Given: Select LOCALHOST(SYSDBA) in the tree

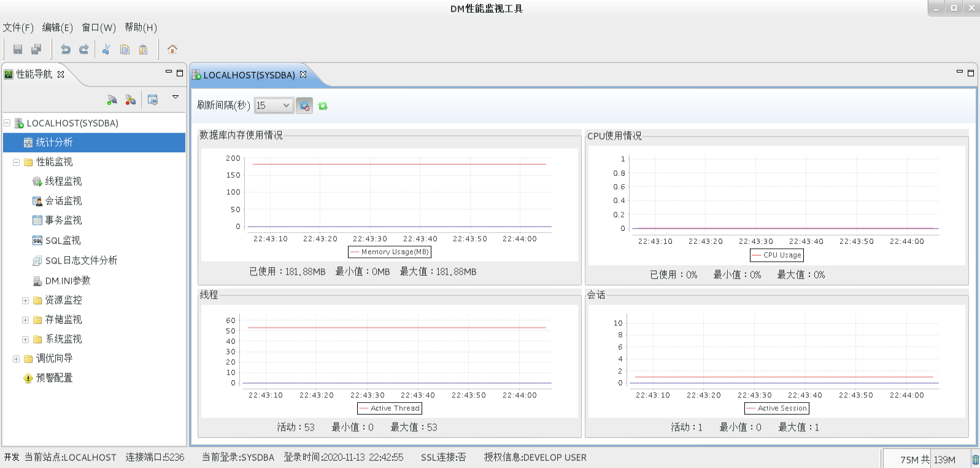Looking at the screenshot, I should [72, 123].
